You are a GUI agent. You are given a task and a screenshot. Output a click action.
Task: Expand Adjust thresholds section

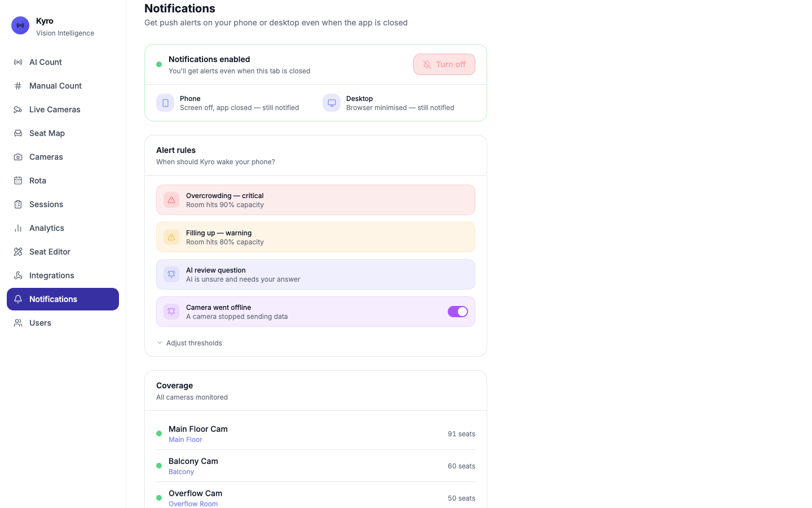(x=189, y=343)
